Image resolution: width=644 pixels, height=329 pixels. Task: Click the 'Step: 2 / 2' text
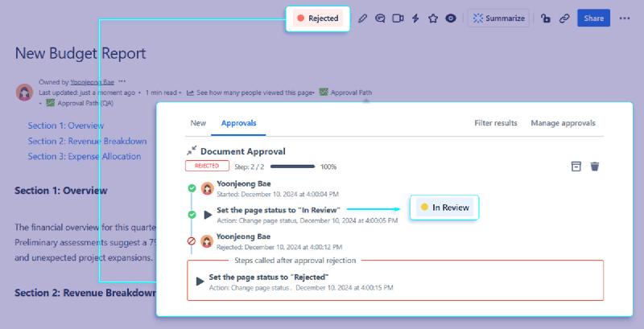pos(250,167)
